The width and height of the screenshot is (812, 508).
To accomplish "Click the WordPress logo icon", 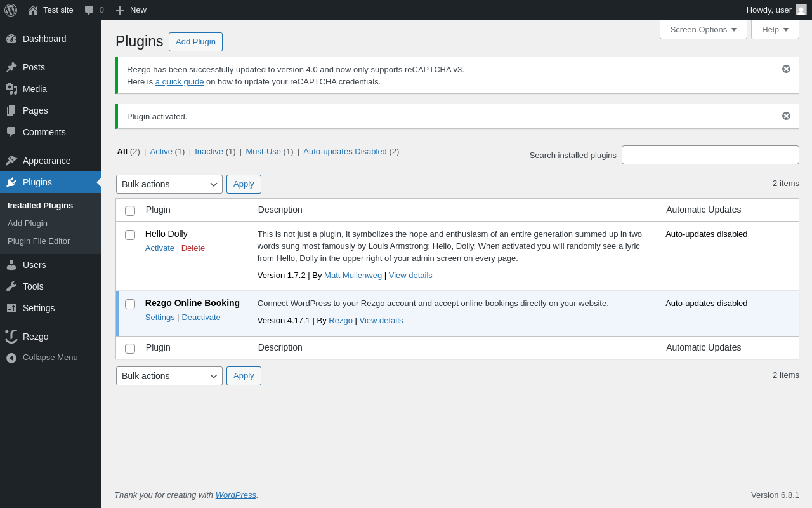I will tap(11, 10).
